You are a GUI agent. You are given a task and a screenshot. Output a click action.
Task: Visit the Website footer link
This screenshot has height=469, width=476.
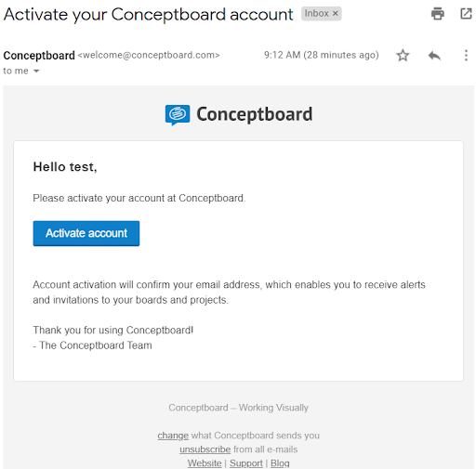(x=205, y=463)
